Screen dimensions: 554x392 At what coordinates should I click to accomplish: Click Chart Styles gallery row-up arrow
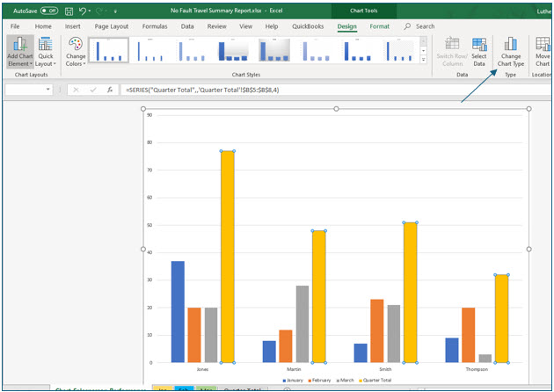click(423, 41)
